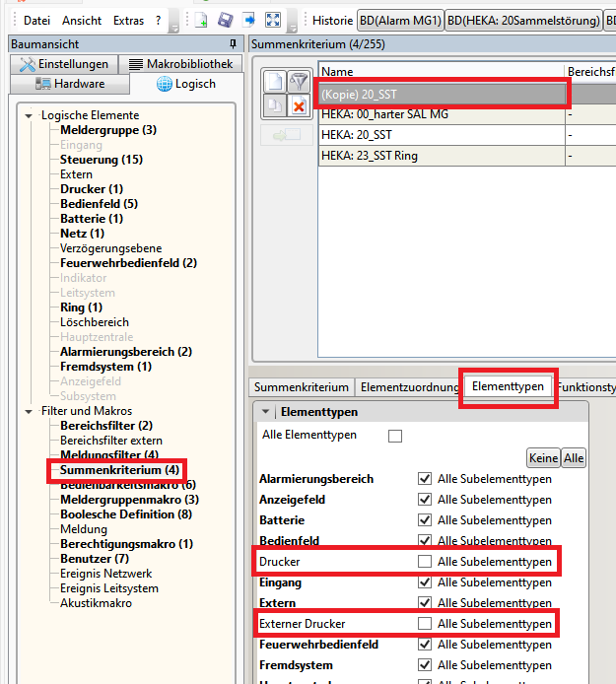Click the Logisch globe icon
Viewport: 616px width, 684px height.
(165, 84)
